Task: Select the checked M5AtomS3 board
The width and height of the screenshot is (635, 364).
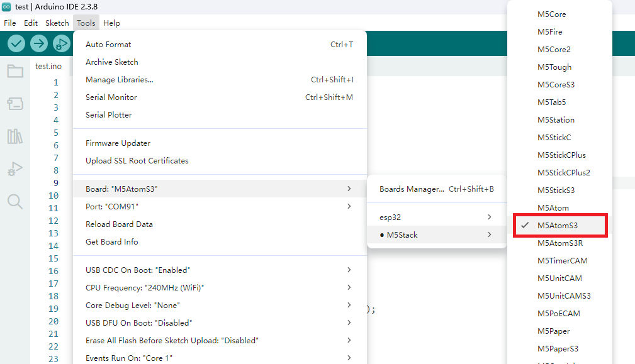Action: tap(558, 225)
